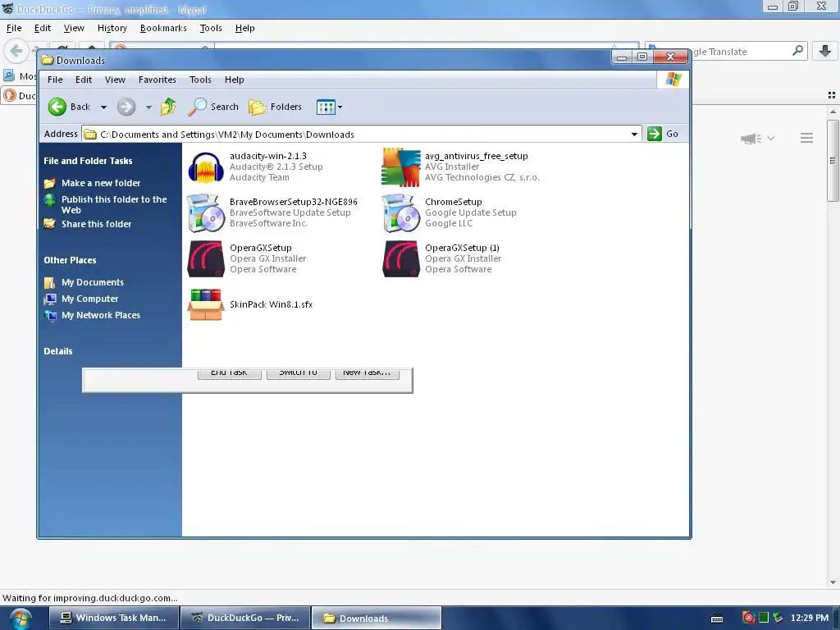Click the Downloads taskbar button

[x=377, y=618]
